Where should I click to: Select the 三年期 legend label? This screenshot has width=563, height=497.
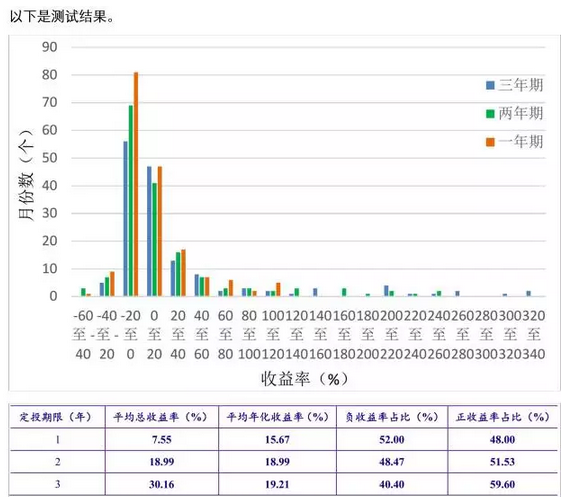point(520,85)
